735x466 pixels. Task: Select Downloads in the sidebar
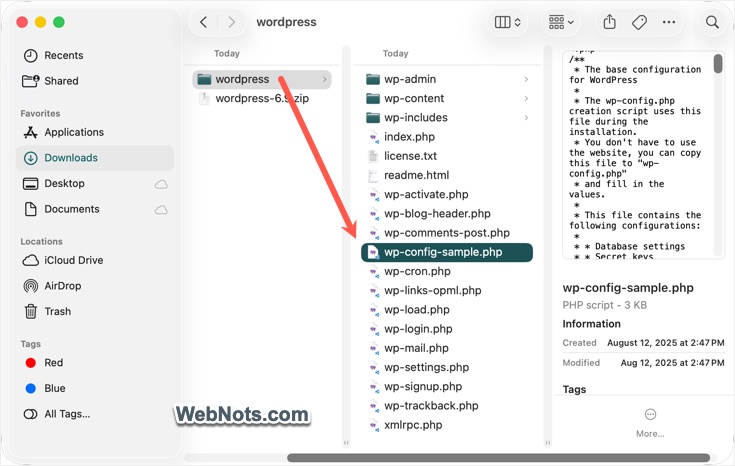[96, 158]
